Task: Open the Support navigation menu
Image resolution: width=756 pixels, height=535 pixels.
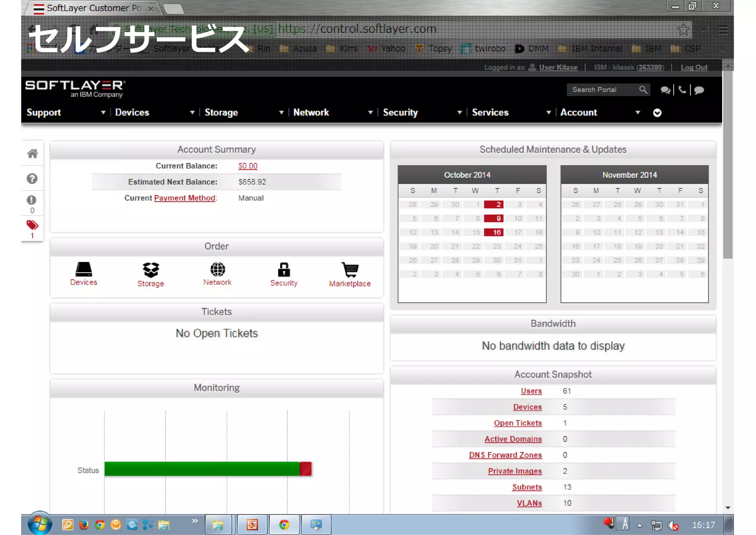Action: 44,112
